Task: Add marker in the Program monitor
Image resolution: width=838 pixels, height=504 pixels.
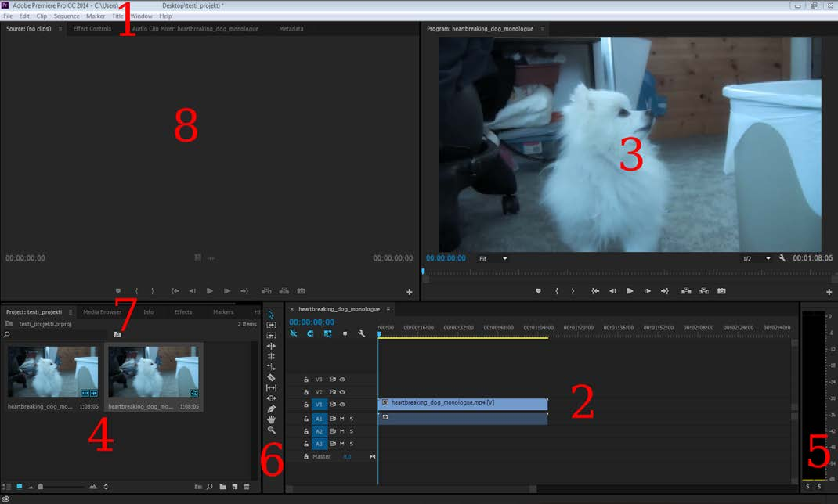Action: point(538,291)
